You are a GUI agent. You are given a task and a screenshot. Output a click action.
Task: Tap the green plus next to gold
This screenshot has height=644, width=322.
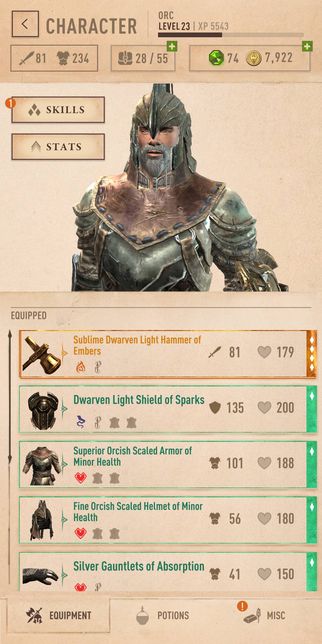(x=307, y=46)
